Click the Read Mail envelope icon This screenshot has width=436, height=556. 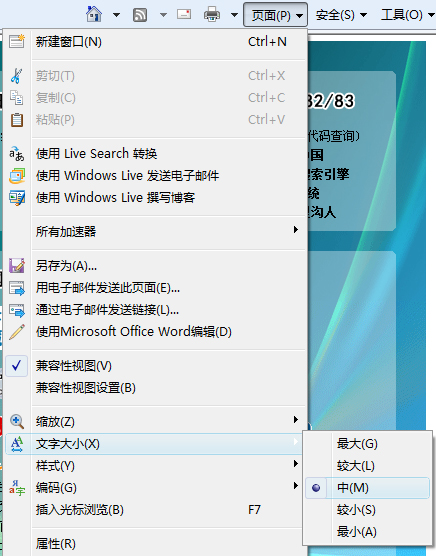(184, 15)
